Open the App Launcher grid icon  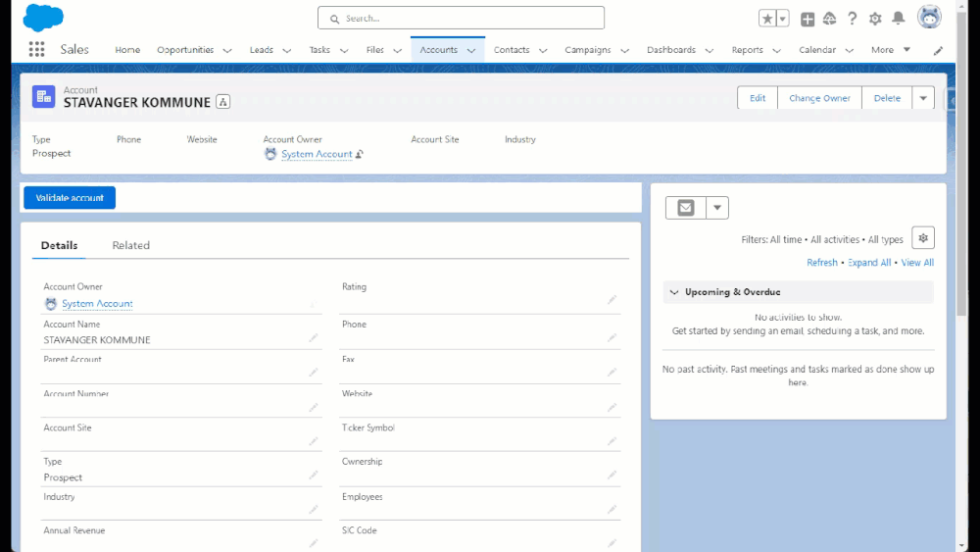pos(36,49)
